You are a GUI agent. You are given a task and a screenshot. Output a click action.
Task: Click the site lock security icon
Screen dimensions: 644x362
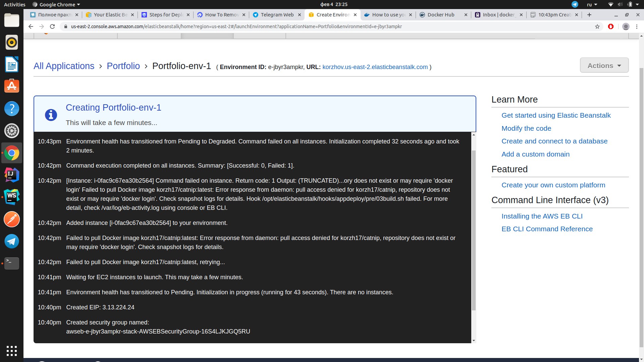[66, 26]
